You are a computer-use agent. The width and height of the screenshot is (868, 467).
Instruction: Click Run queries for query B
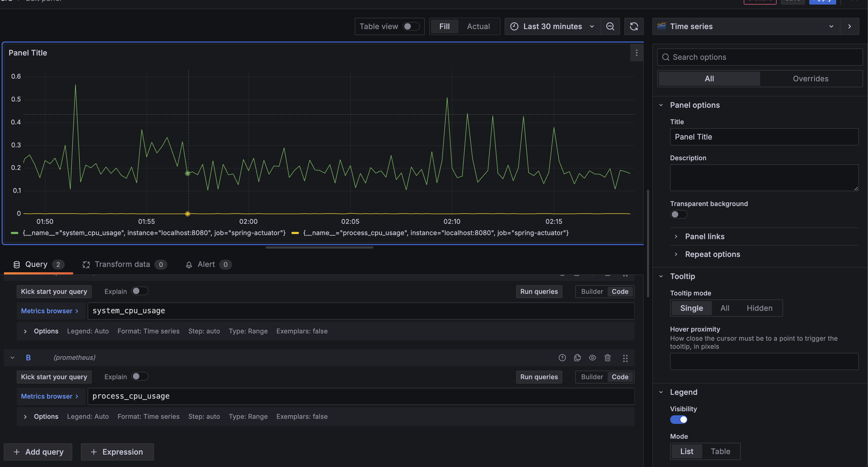539,377
